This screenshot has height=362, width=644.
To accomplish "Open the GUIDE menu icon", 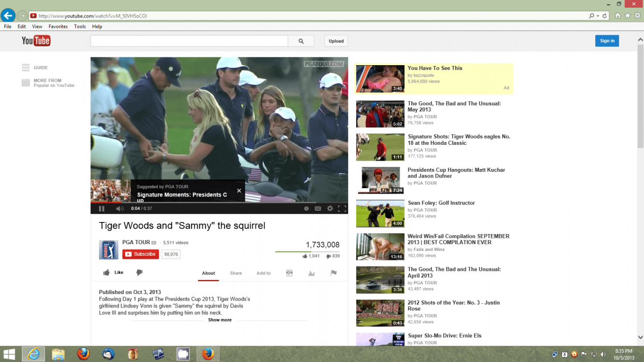I will 26,68.
